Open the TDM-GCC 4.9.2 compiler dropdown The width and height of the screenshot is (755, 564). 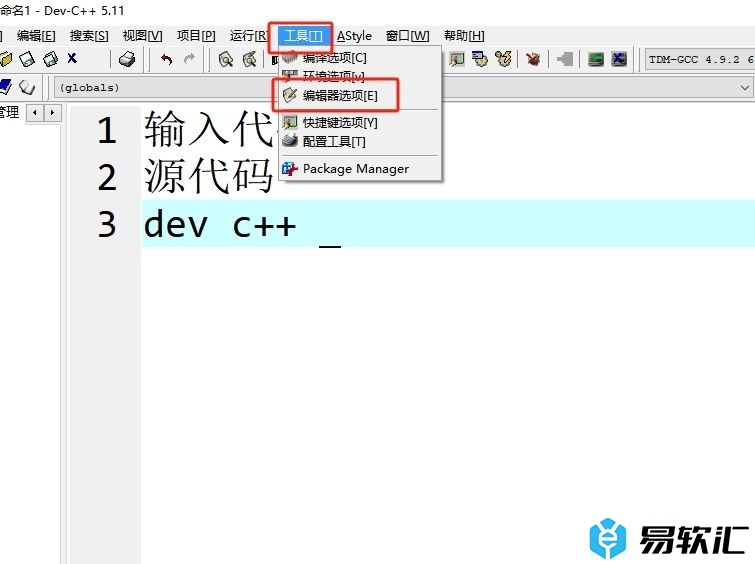click(x=700, y=59)
